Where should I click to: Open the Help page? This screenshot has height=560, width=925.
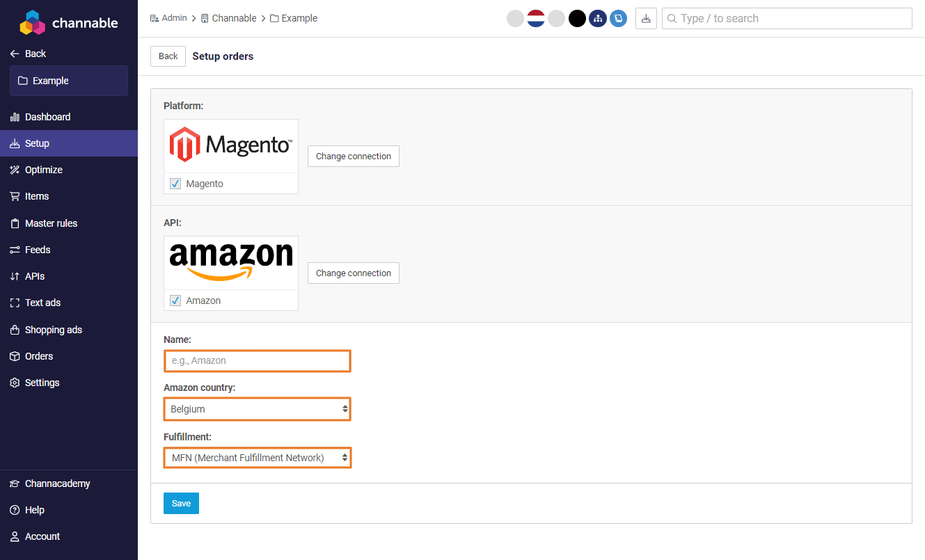69,510
